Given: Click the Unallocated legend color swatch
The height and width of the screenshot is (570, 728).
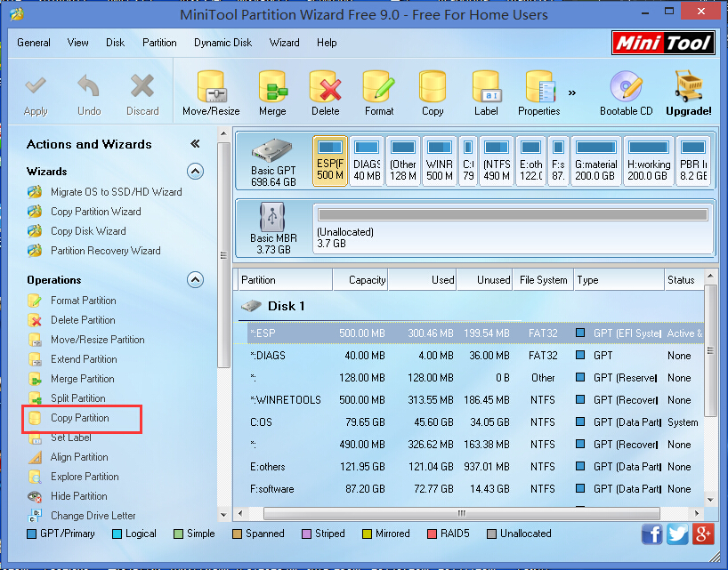Looking at the screenshot, I should click(x=493, y=534).
